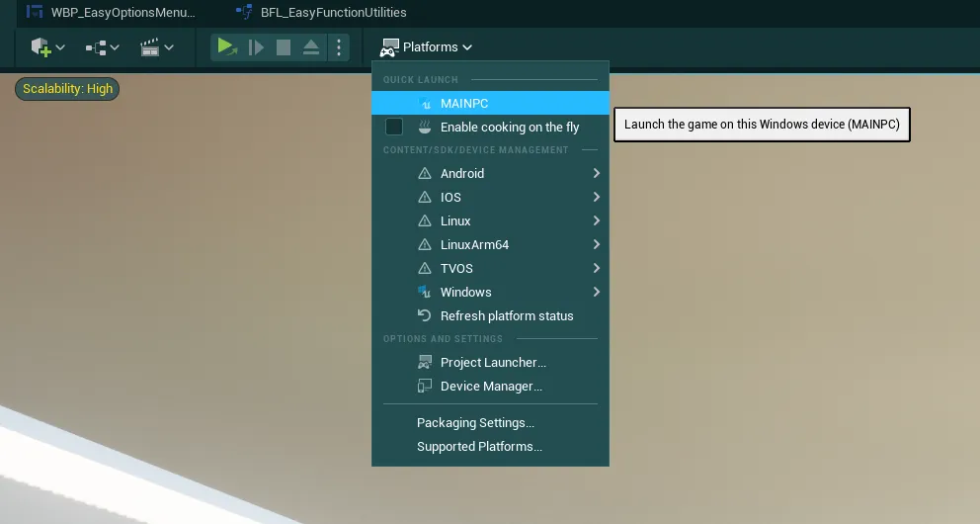The width and height of the screenshot is (980, 524).
Task: Start Play in Editor with green play button
Action: [226, 46]
